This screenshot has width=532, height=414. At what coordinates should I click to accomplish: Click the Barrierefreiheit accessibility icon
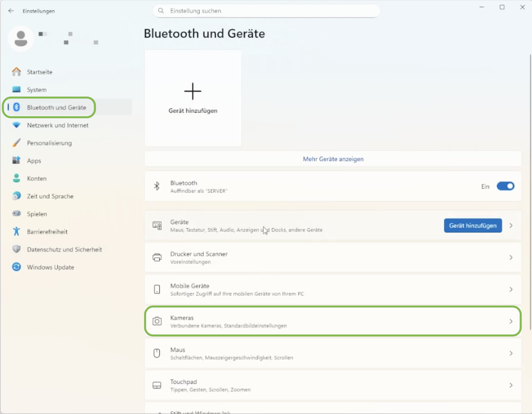[16, 231]
